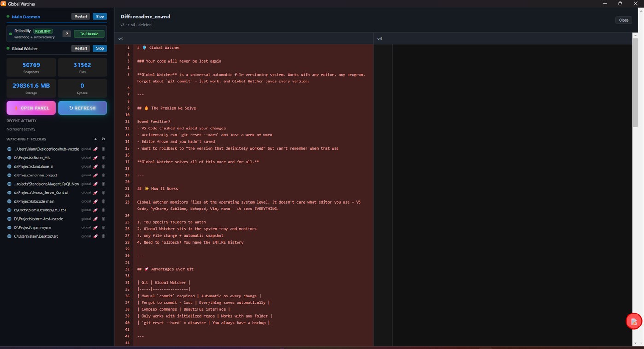The width and height of the screenshot is (644, 349).
Task: Click the 'Advantages Over Git' heading line
Action: coord(165,269)
